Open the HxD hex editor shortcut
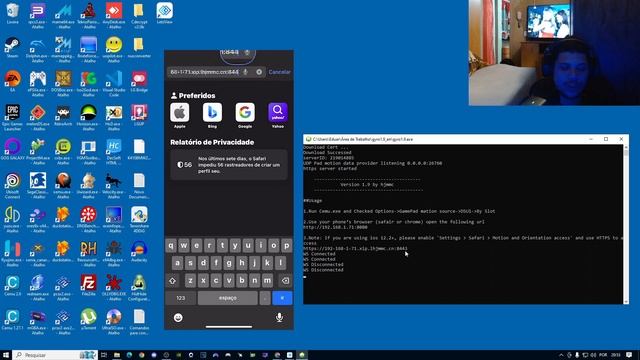Image resolution: width=640 pixels, height=360 pixels. point(114,117)
